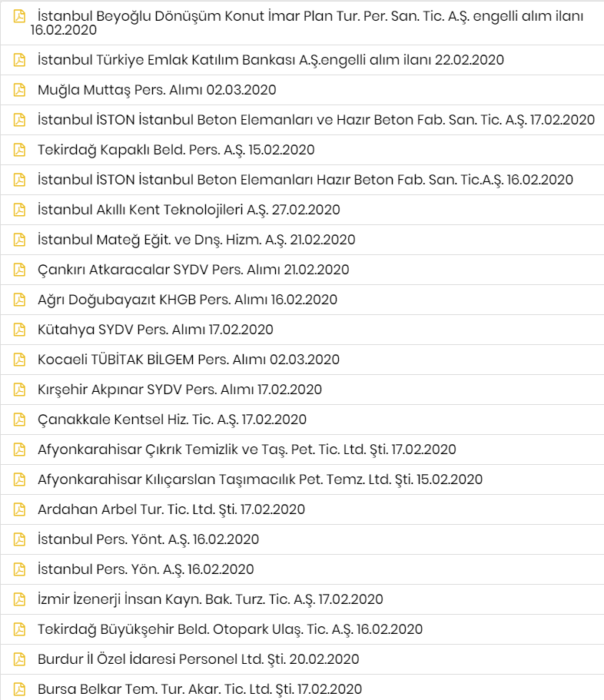Viewport: 604px width, 700px height.
Task: Open Burdur İl Özel İdaresi Personel listing
Action: (199, 659)
